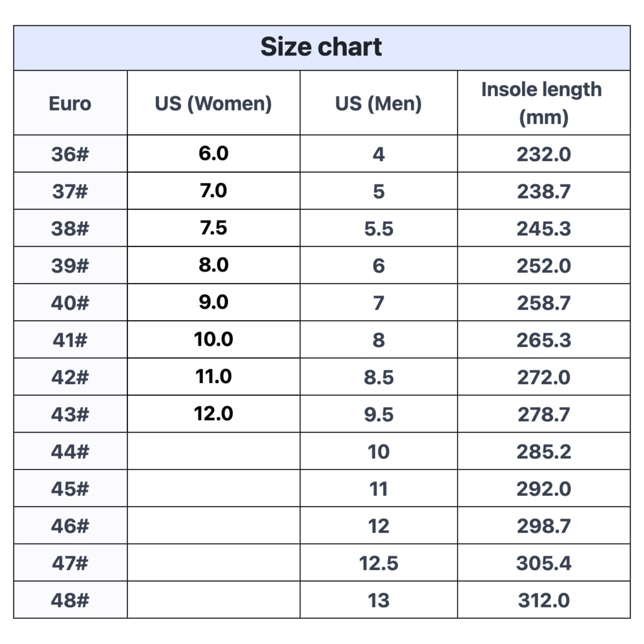The height and width of the screenshot is (644, 644).
Task: Click the 265.3 insole length value
Action: click(x=543, y=340)
